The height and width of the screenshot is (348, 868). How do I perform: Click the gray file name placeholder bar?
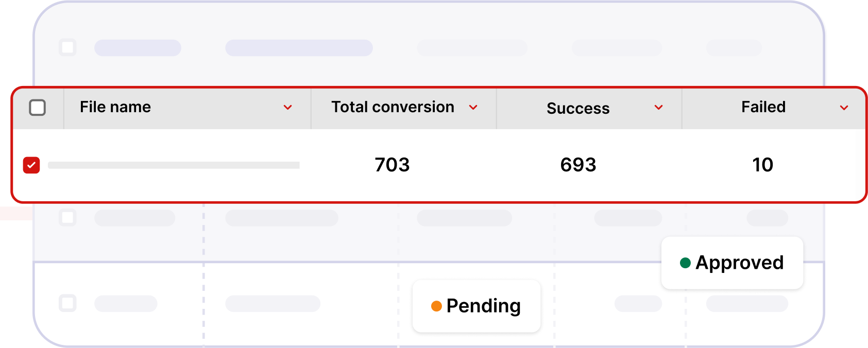174,165
